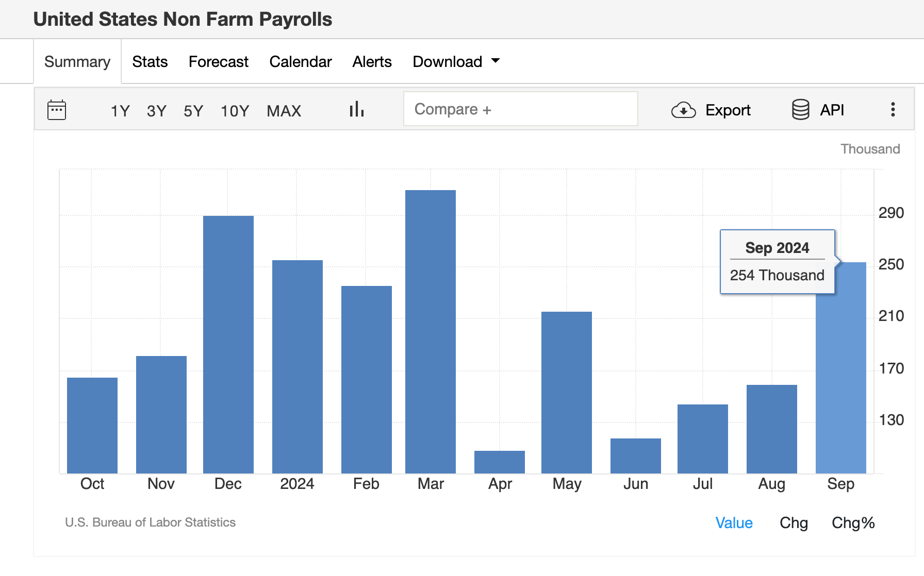Image resolution: width=924 pixels, height=576 pixels.
Task: Click the 'Thousand' unit label
Action: pos(870,149)
